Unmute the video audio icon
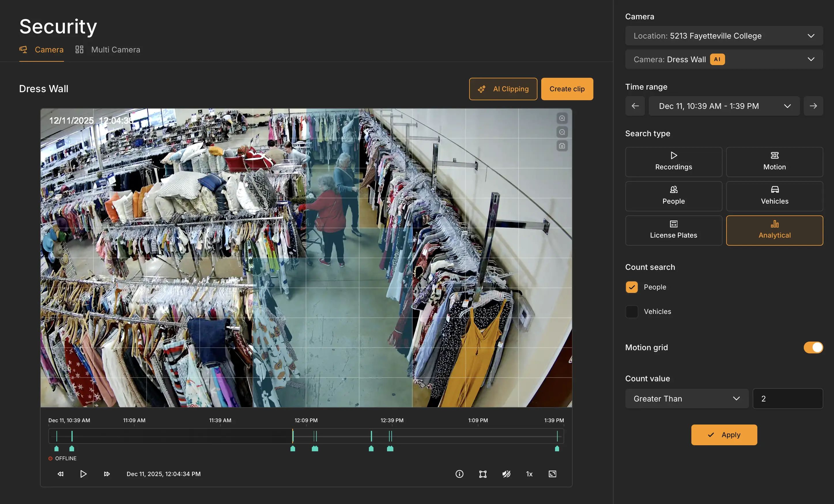Viewport: 834px width, 504px height. (507, 473)
